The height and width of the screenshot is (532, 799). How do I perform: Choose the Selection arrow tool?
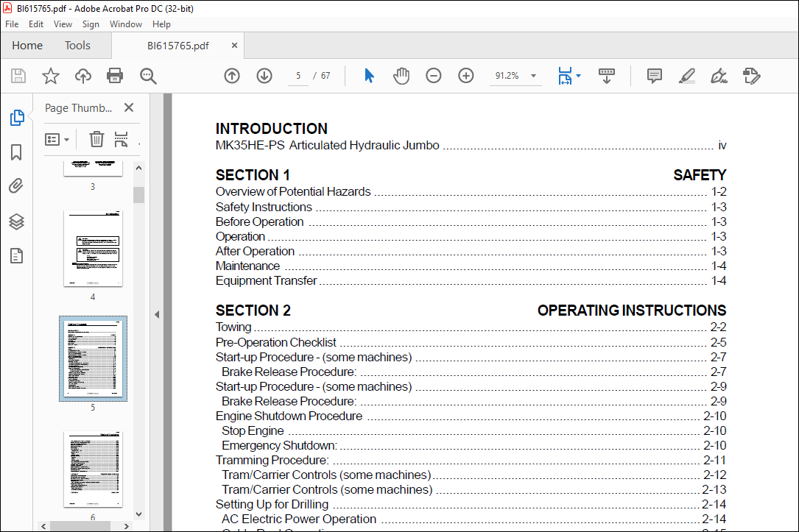370,76
